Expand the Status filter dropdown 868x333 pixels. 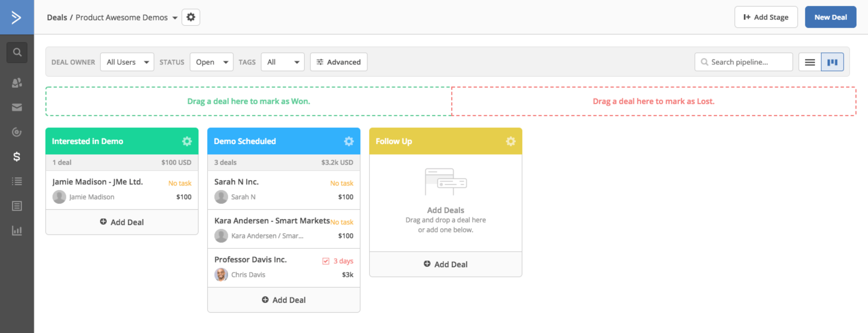[x=210, y=62]
